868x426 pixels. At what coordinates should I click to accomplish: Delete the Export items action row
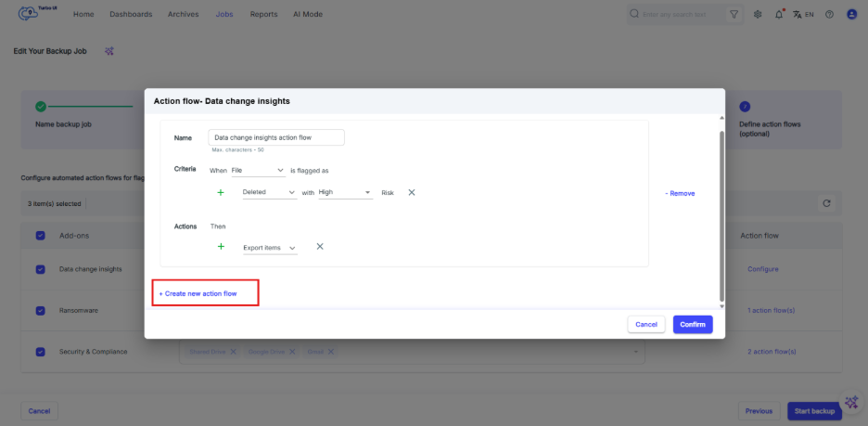click(x=320, y=247)
